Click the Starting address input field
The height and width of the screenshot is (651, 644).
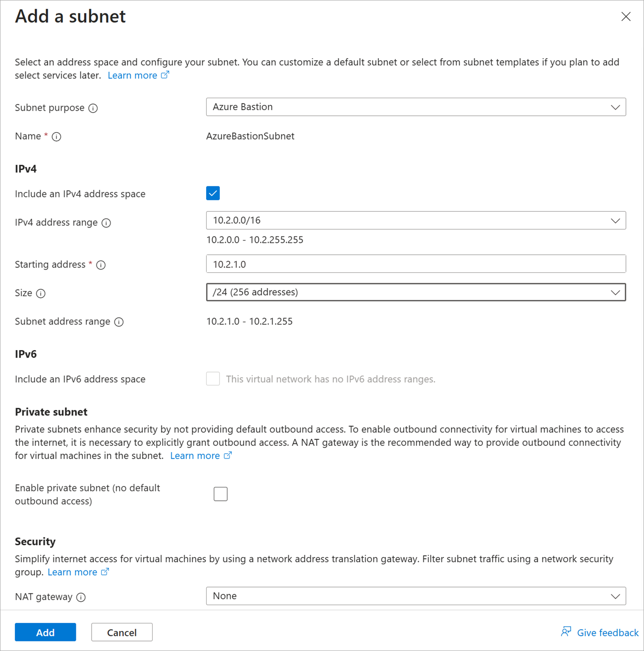coord(416,264)
